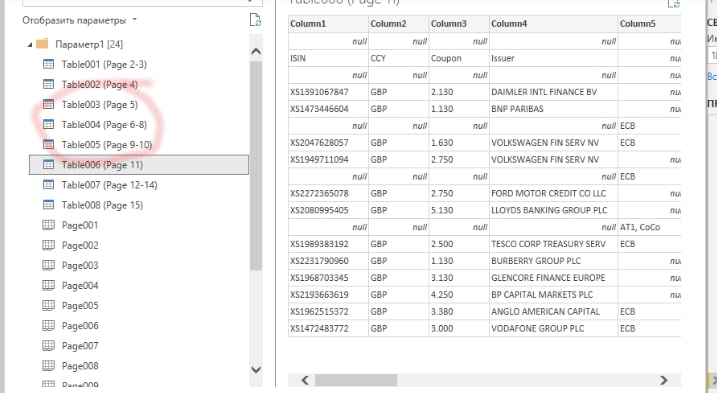
Task: Click the Page002 grid icon
Action: 48,245
